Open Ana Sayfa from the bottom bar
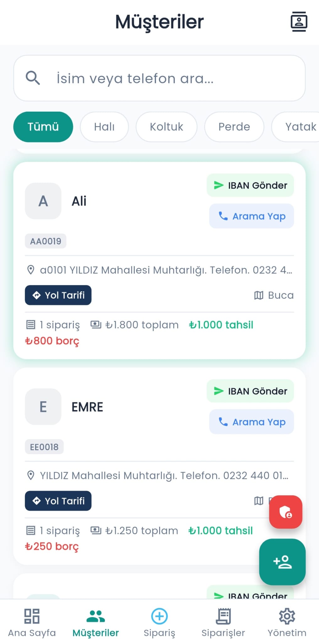 32,623
